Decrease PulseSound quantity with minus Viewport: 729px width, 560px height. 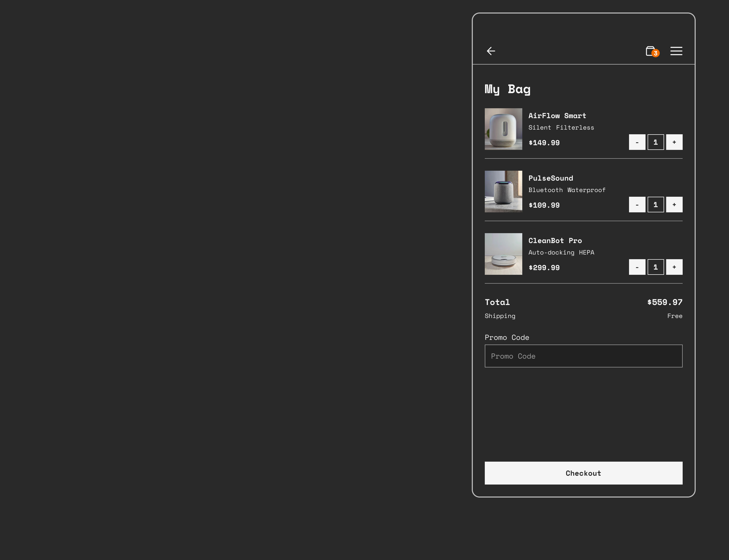point(637,205)
